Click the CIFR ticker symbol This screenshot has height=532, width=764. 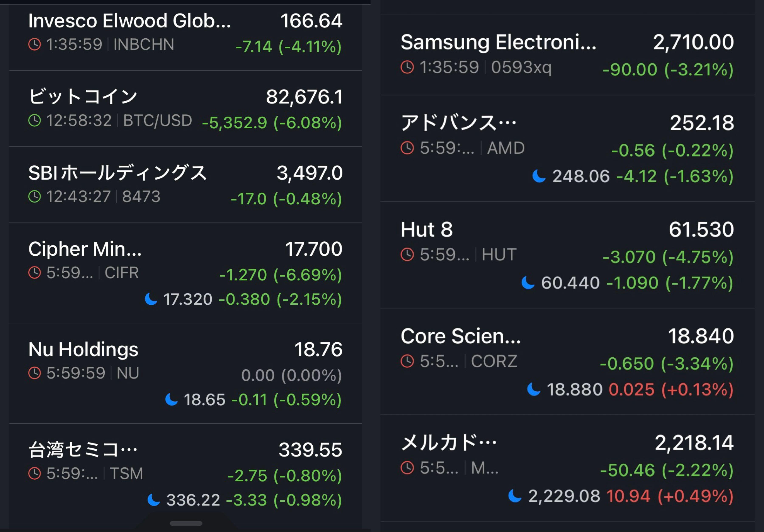[x=121, y=273]
